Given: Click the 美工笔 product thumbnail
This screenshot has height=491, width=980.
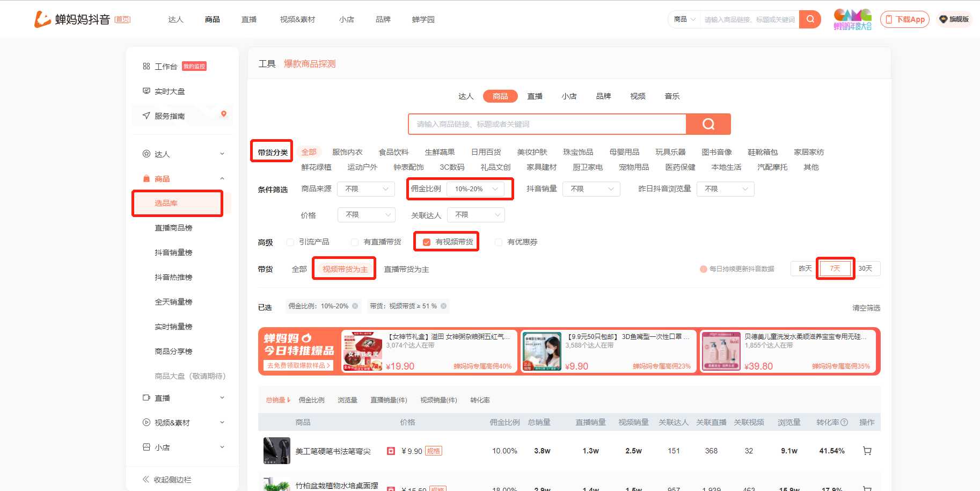Looking at the screenshot, I should pyautogui.click(x=277, y=451).
